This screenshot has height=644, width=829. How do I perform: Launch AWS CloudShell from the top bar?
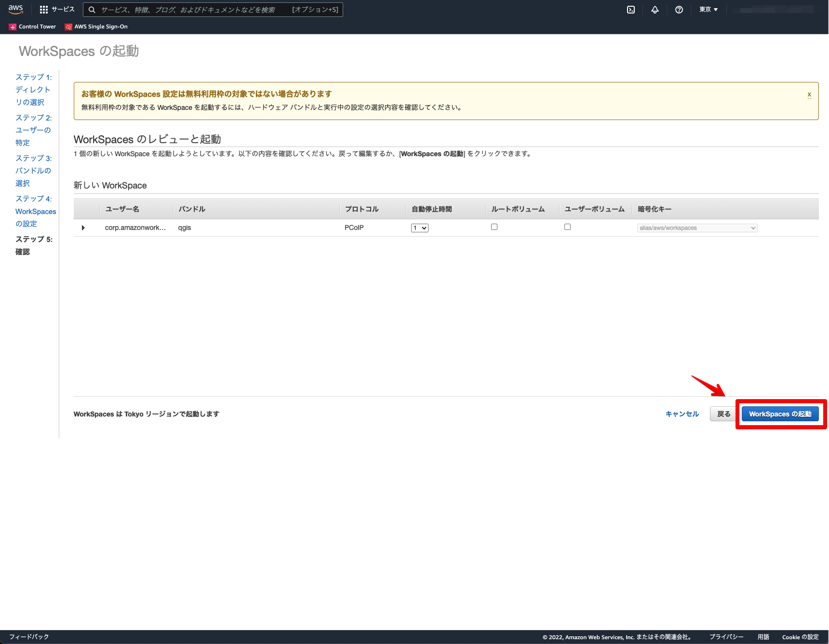tap(630, 9)
